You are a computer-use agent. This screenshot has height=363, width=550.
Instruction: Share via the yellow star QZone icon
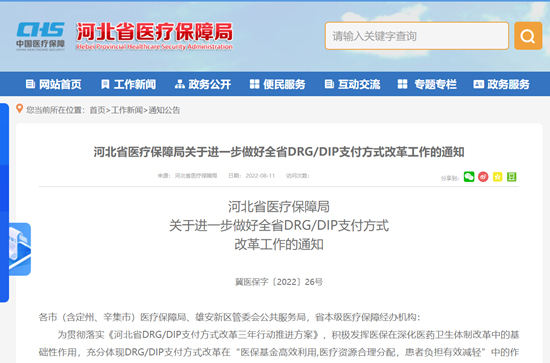click(x=497, y=177)
